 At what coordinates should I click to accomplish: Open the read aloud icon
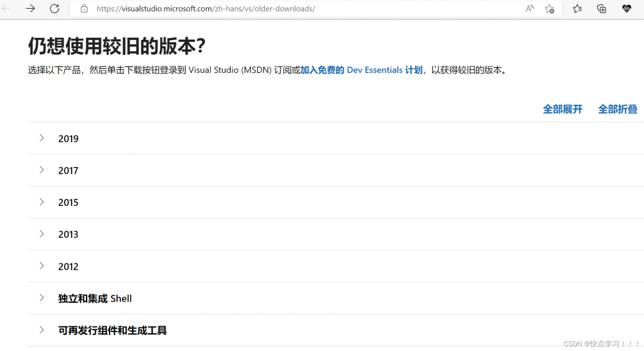coord(529,9)
